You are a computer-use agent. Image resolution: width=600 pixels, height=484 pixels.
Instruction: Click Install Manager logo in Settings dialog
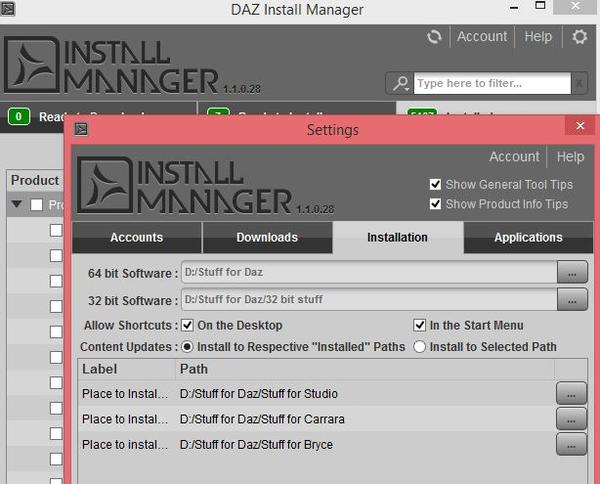(x=205, y=185)
